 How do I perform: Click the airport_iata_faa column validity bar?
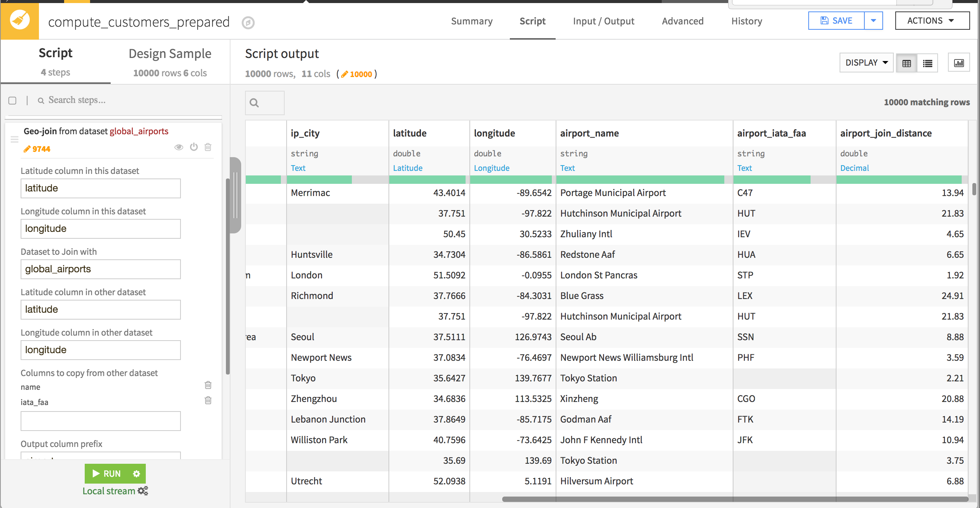tap(784, 180)
